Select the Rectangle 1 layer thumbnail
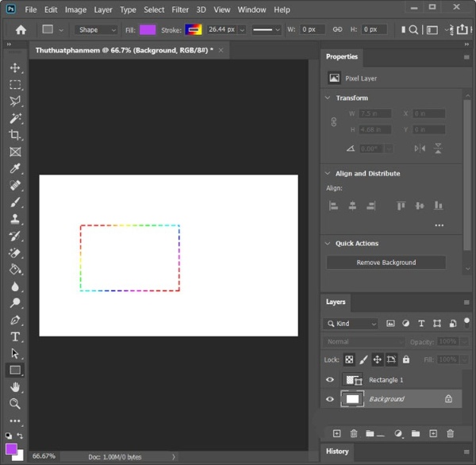This screenshot has height=465, width=476. tap(351, 380)
